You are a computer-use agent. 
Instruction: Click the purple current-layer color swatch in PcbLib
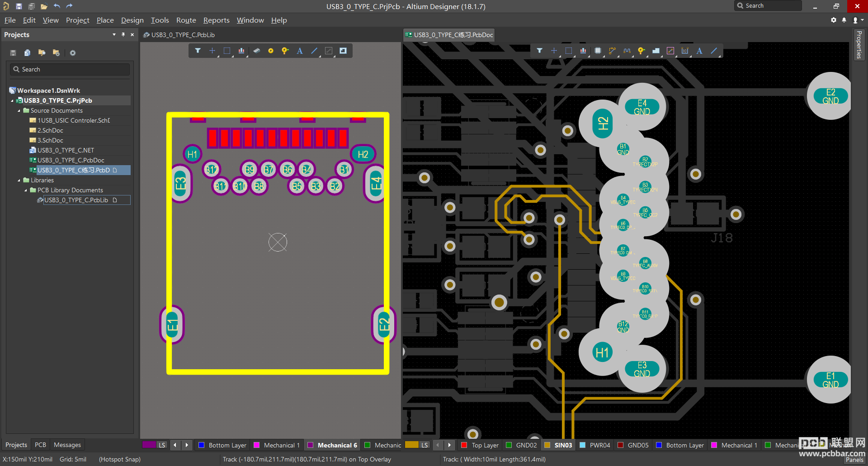[x=149, y=445]
